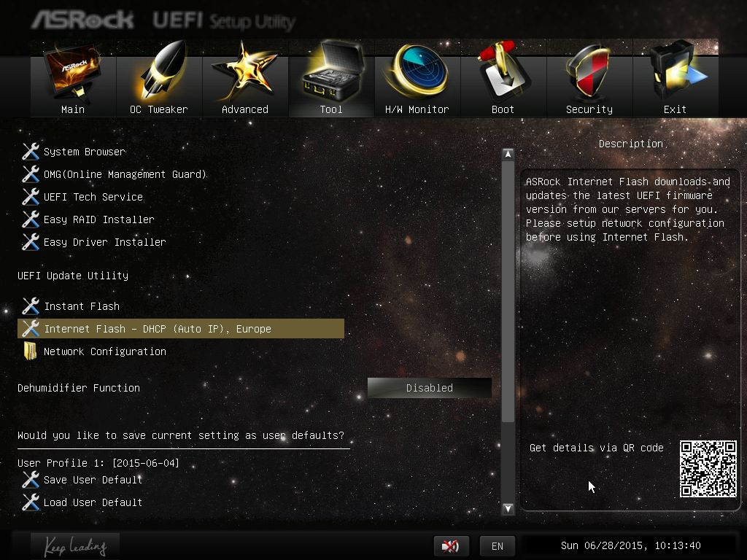Click the wrench icon beside OMG(Online Management Guard)
The height and width of the screenshot is (560, 747).
31,174
